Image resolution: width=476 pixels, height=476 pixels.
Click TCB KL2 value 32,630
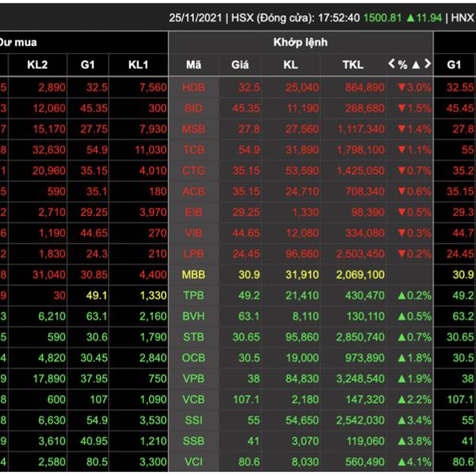coord(49,150)
